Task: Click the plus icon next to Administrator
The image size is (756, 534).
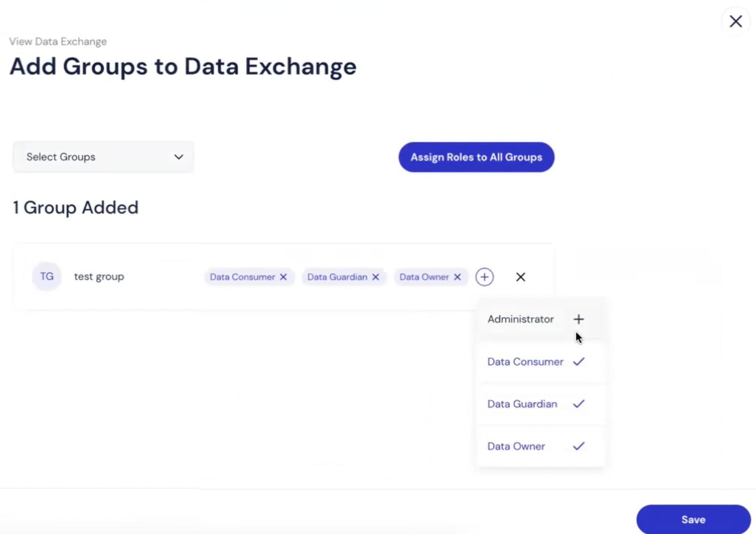Action: tap(579, 319)
